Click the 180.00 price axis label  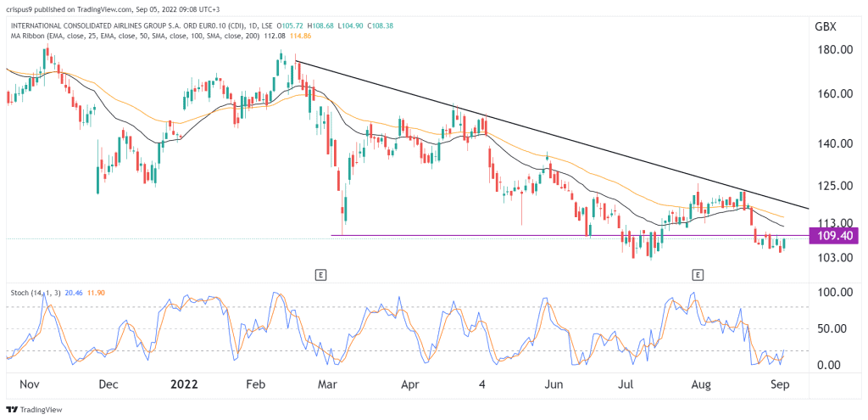click(x=834, y=50)
